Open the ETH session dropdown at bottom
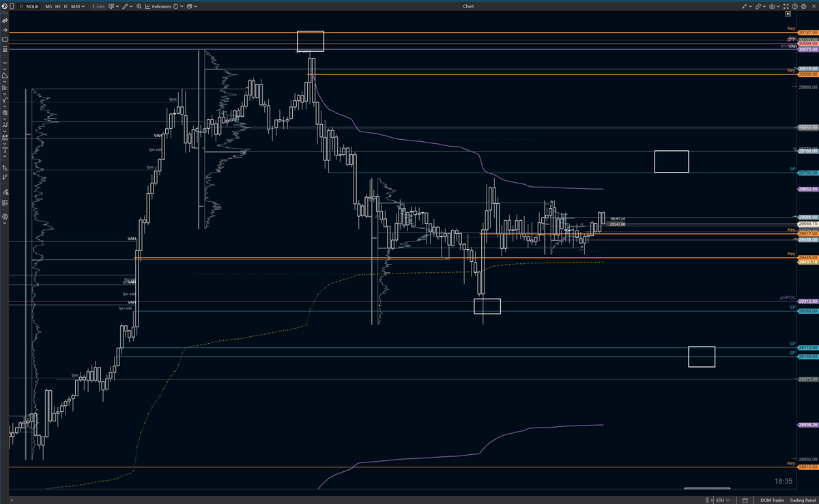The image size is (819, 504). (x=723, y=500)
